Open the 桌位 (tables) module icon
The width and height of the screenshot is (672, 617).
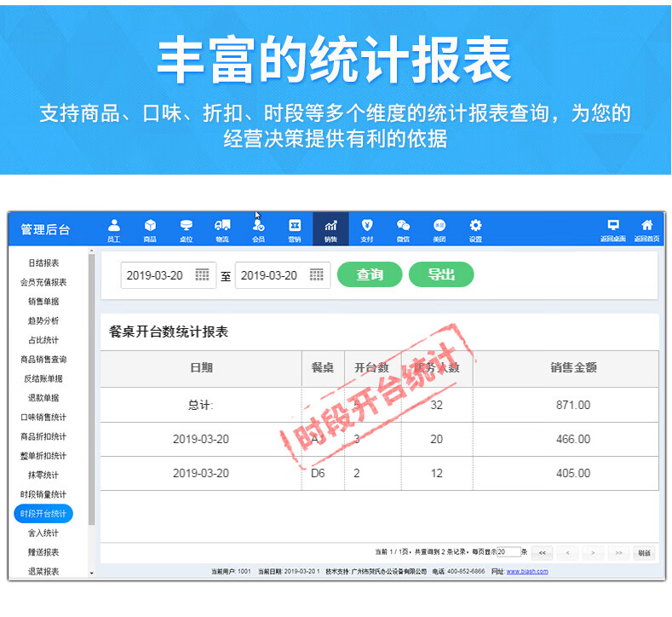[186, 230]
